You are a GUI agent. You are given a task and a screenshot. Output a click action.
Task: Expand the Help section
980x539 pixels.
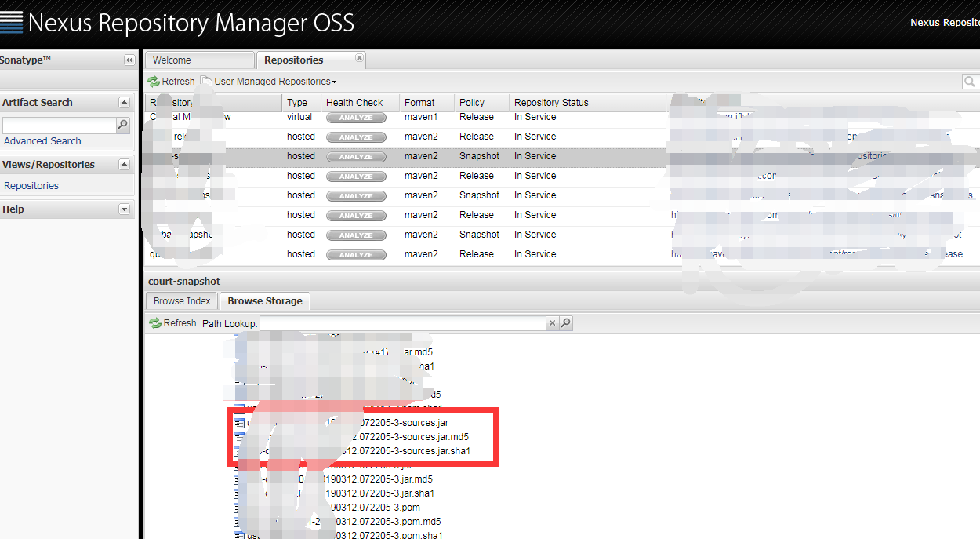tap(124, 209)
